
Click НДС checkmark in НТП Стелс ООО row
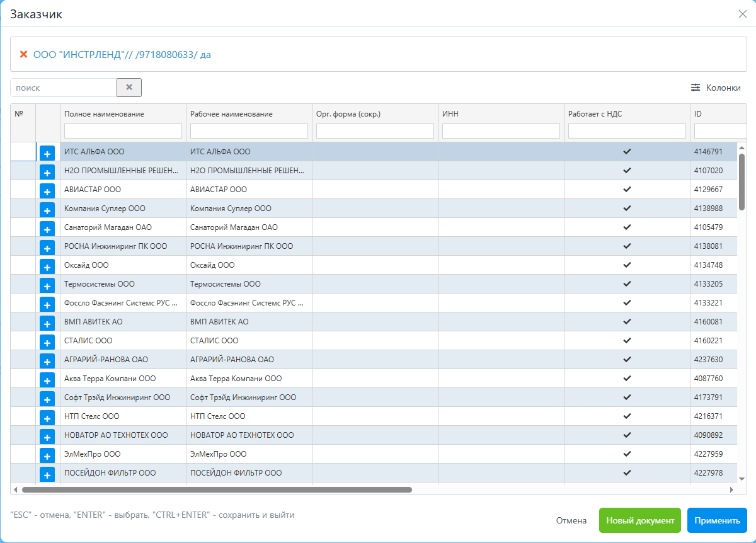click(627, 416)
